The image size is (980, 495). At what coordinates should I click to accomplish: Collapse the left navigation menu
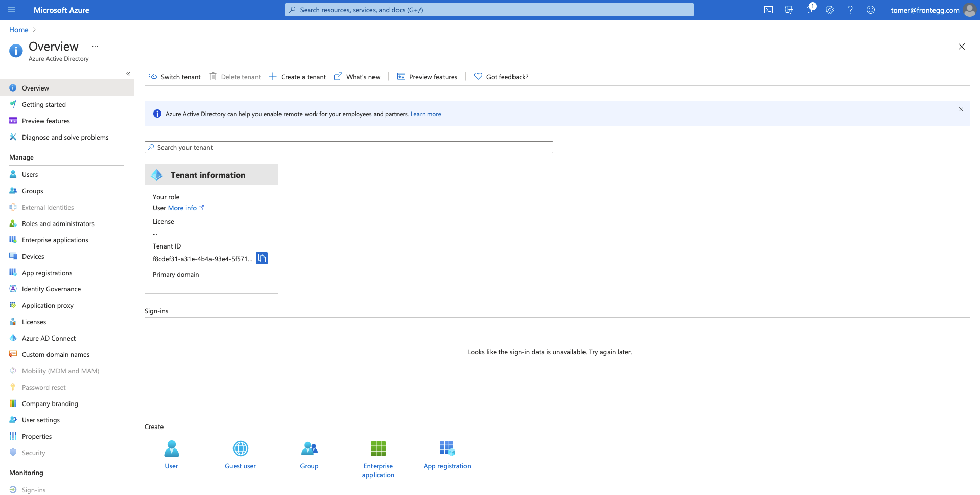pyautogui.click(x=128, y=74)
